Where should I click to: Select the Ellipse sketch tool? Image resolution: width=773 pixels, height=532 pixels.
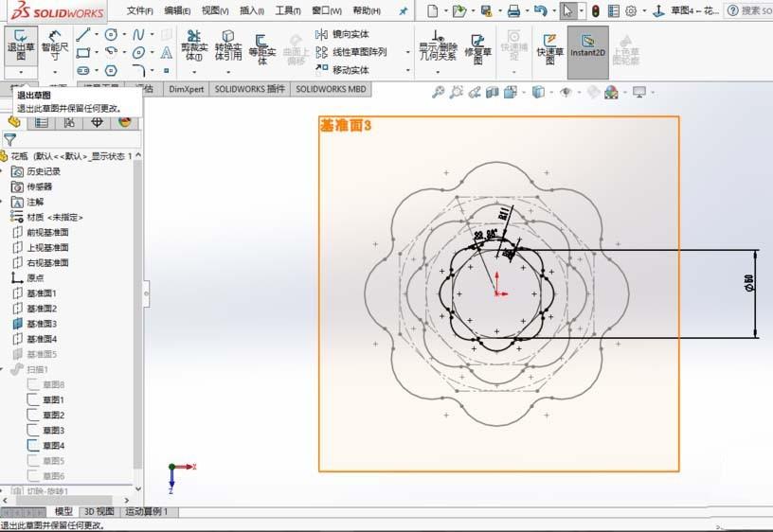[138, 52]
